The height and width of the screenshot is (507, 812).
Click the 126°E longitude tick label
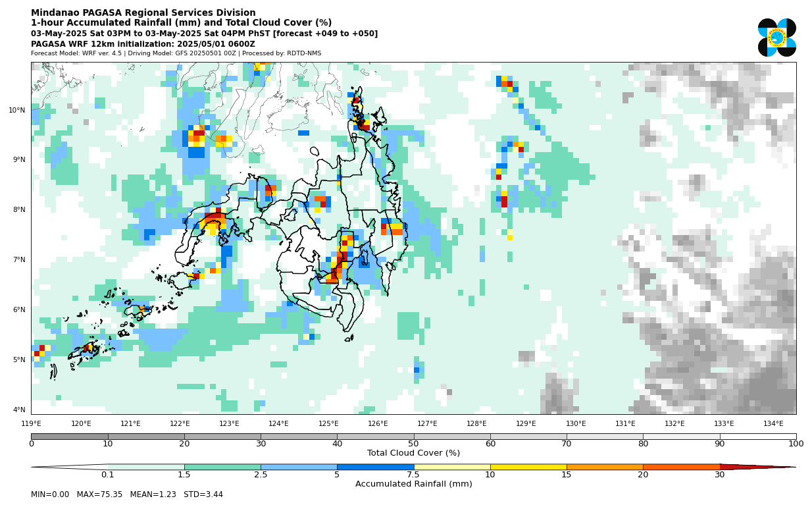click(x=378, y=424)
